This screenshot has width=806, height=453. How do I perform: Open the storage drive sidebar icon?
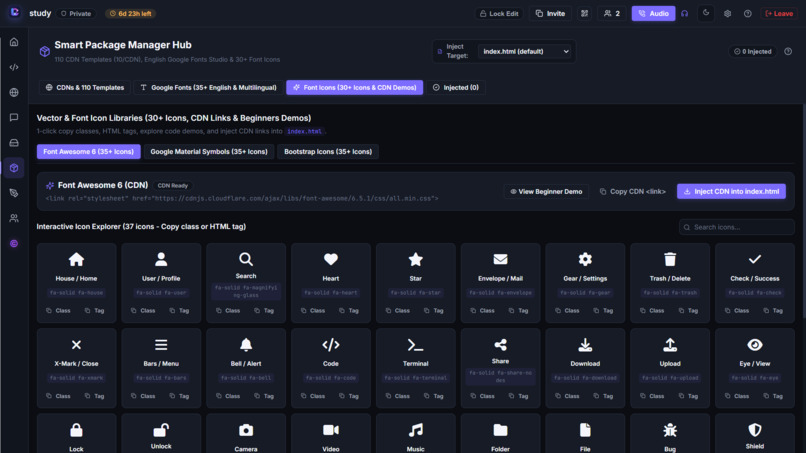14,143
